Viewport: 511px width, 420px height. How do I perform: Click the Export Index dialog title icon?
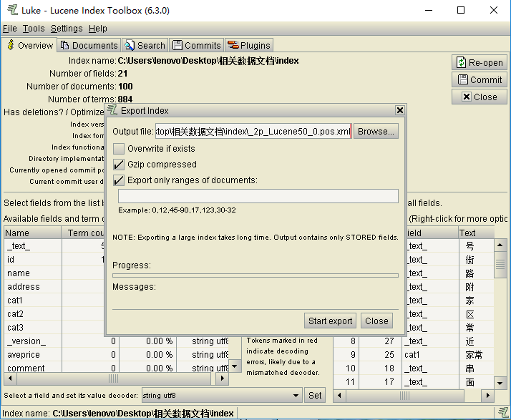coord(112,110)
